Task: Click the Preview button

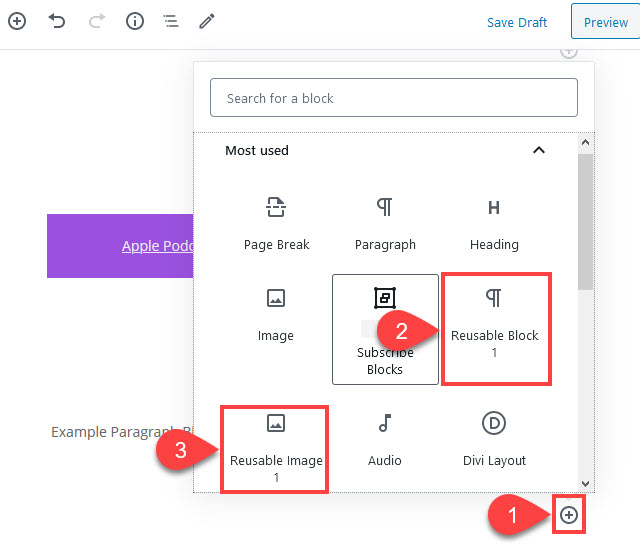Action: 606,22
